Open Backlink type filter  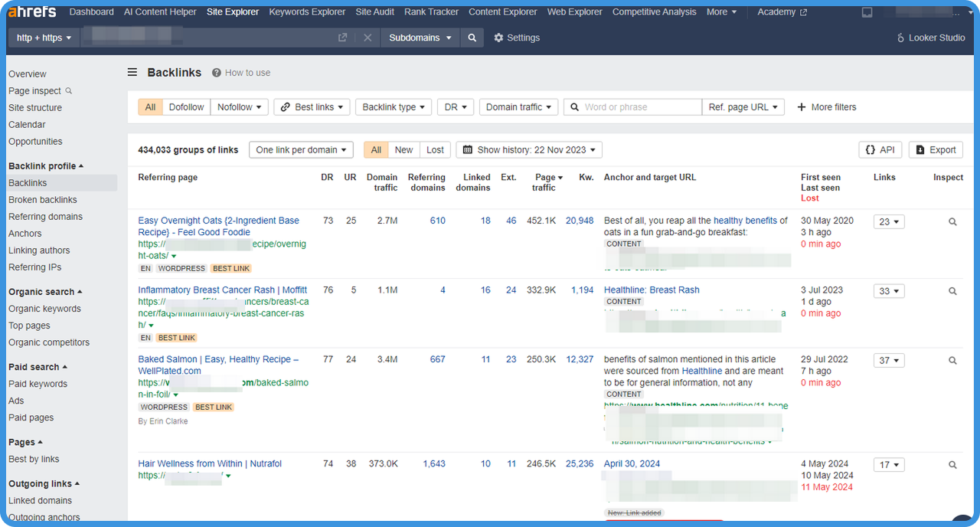click(394, 107)
